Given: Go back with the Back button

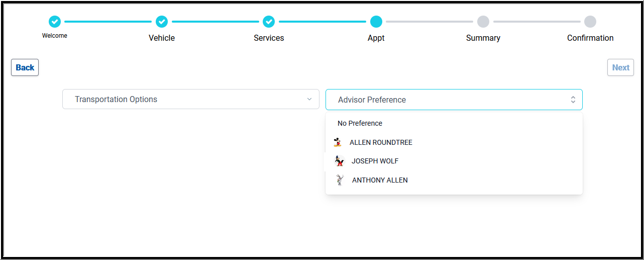Looking at the screenshot, I should pyautogui.click(x=25, y=67).
